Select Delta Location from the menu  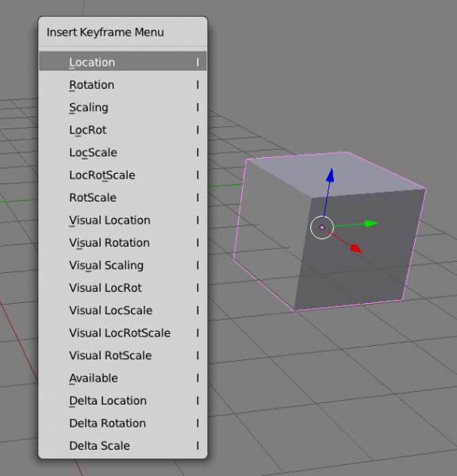pyautogui.click(x=123, y=401)
